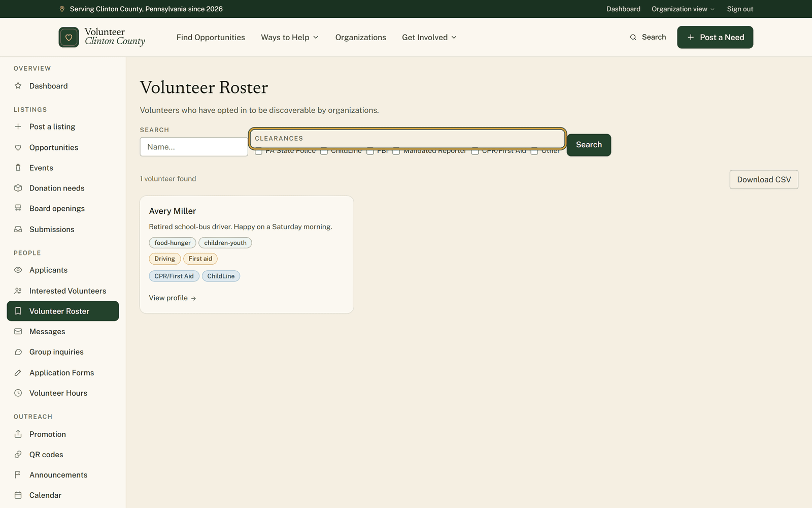812x508 pixels.
Task: Click the eye icon beside Applicants
Action: pos(18,270)
